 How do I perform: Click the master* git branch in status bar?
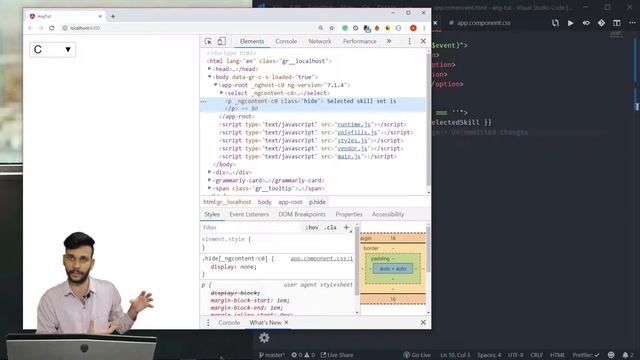point(271,355)
